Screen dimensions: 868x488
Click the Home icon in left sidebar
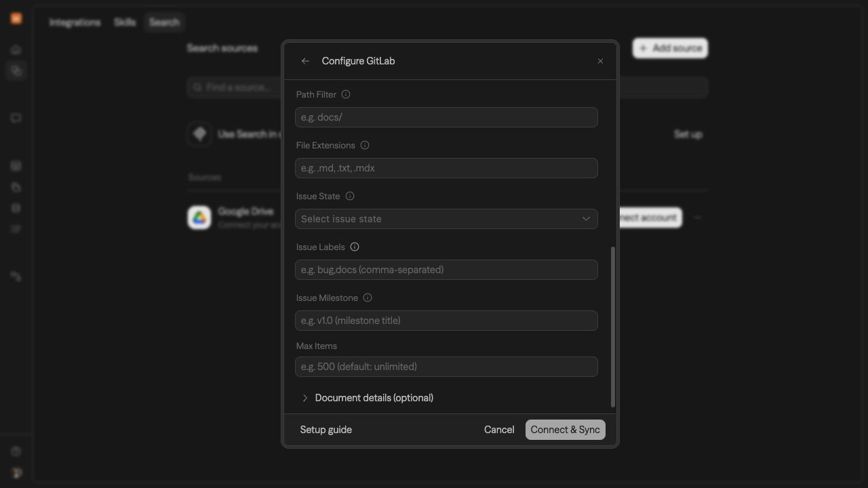pyautogui.click(x=16, y=49)
